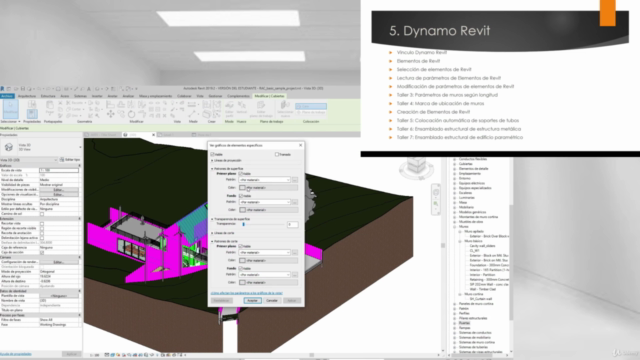Select Mobiliario in project browser tree

click(x=466, y=207)
